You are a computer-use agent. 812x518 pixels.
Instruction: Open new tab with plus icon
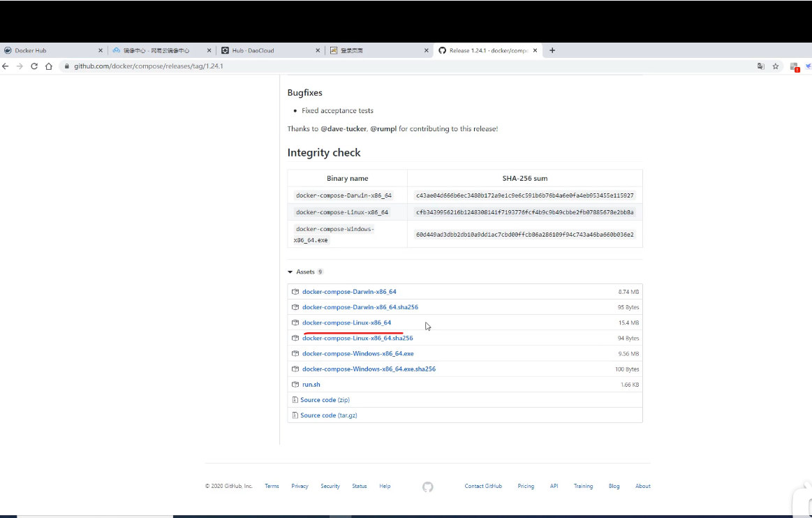tap(552, 50)
